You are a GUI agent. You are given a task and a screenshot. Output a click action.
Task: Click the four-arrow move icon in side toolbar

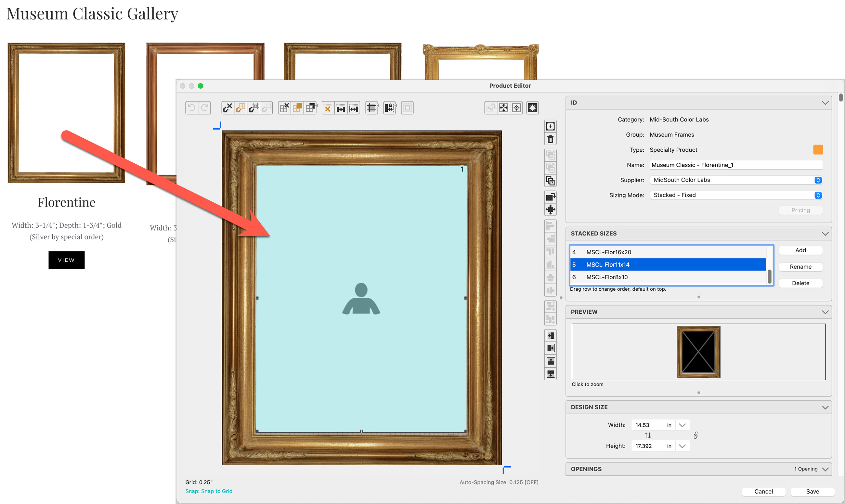[x=550, y=209]
